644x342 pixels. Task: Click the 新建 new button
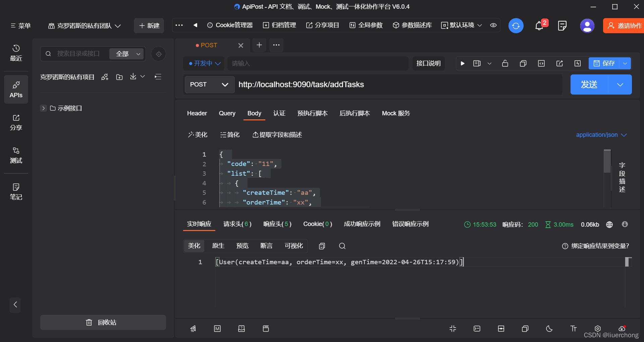coord(149,26)
